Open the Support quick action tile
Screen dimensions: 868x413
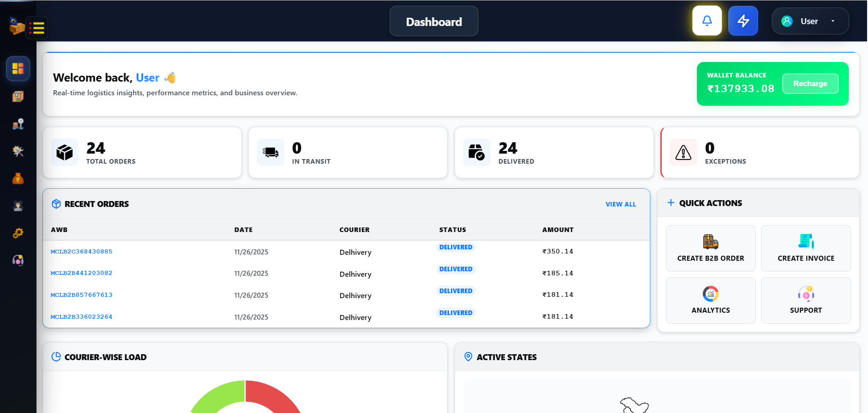point(805,300)
